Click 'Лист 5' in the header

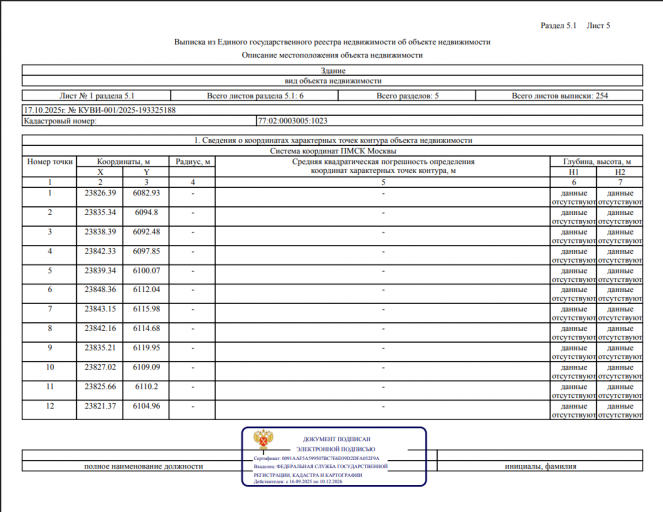tap(598, 25)
